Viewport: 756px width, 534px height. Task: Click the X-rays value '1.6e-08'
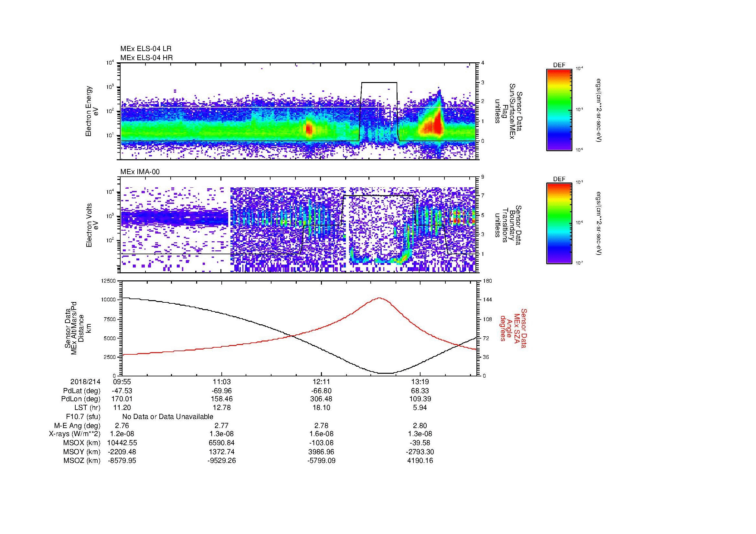coord(321,434)
